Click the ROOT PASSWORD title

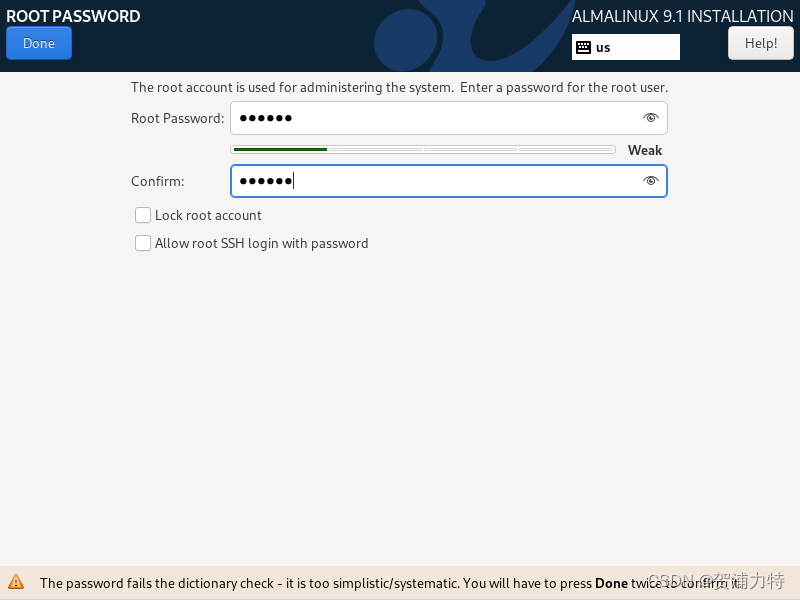click(73, 16)
